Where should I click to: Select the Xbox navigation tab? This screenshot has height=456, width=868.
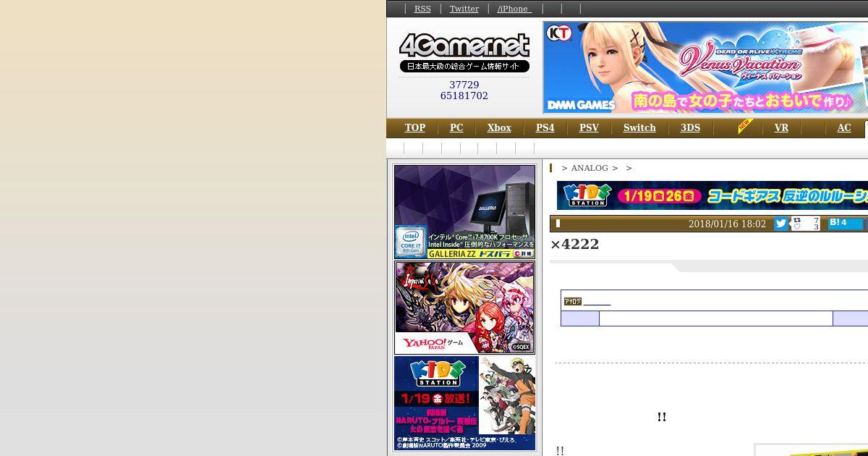499,127
